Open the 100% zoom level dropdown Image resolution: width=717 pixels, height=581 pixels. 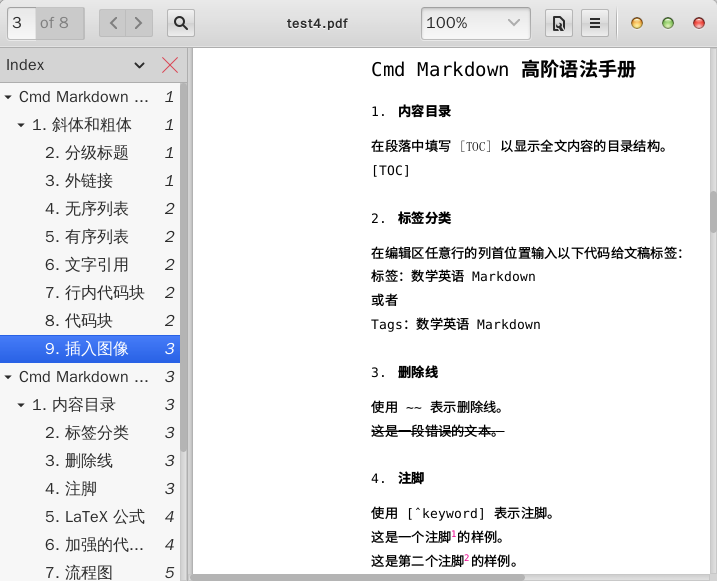click(476, 23)
